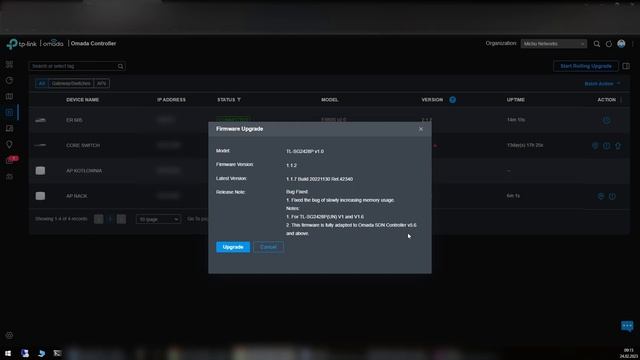Click the latest version text 1.1.7 Build
The height and width of the screenshot is (360, 640).
coord(319,179)
